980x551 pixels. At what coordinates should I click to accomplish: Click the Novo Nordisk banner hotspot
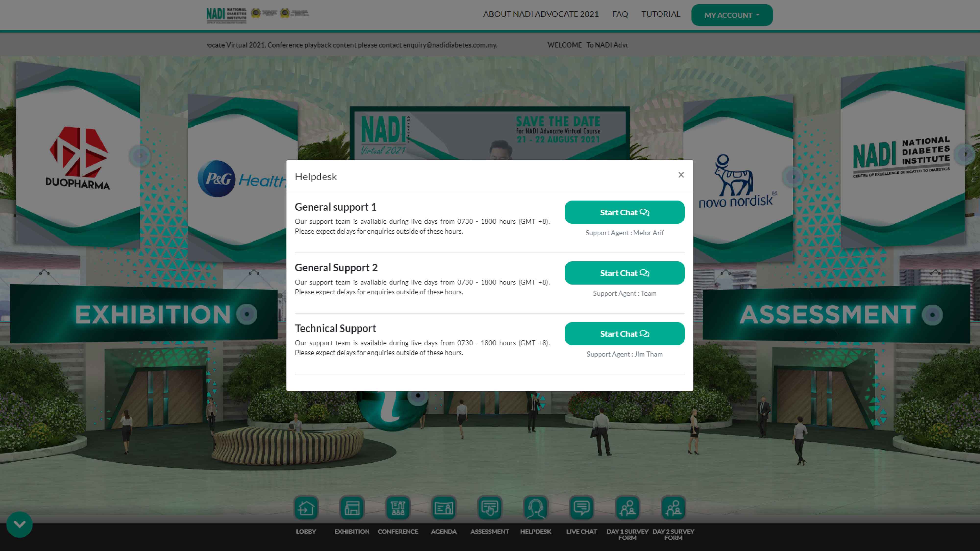pos(793,176)
